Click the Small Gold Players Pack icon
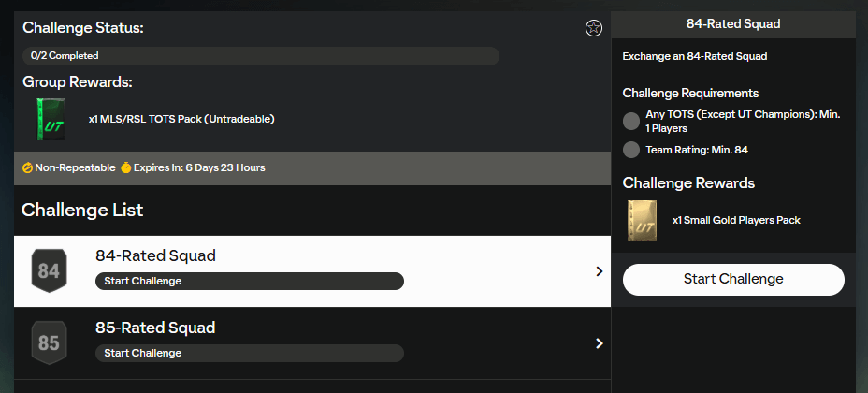The height and width of the screenshot is (393, 868). point(642,221)
